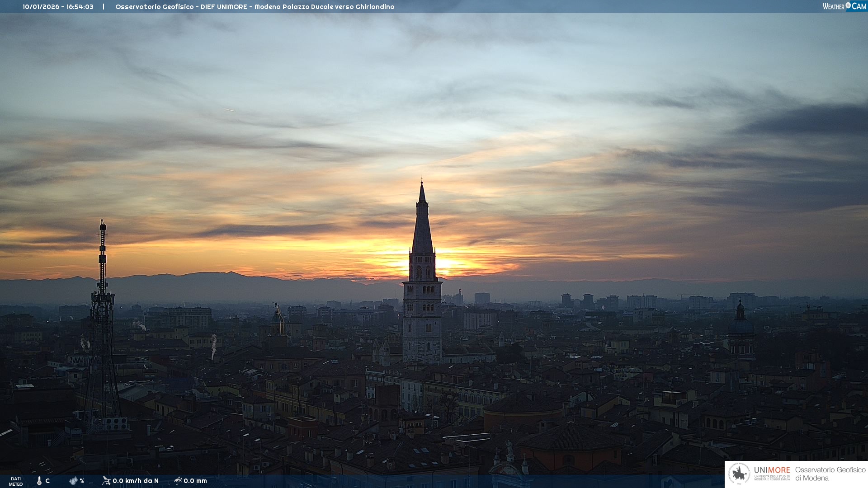Click the DATI METEO label
The width and height of the screenshot is (868, 488).
(x=16, y=481)
